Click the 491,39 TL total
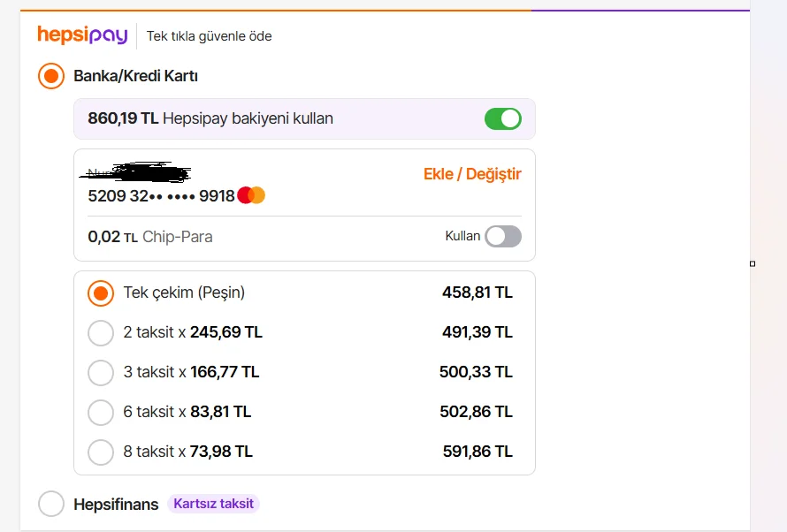 [478, 332]
